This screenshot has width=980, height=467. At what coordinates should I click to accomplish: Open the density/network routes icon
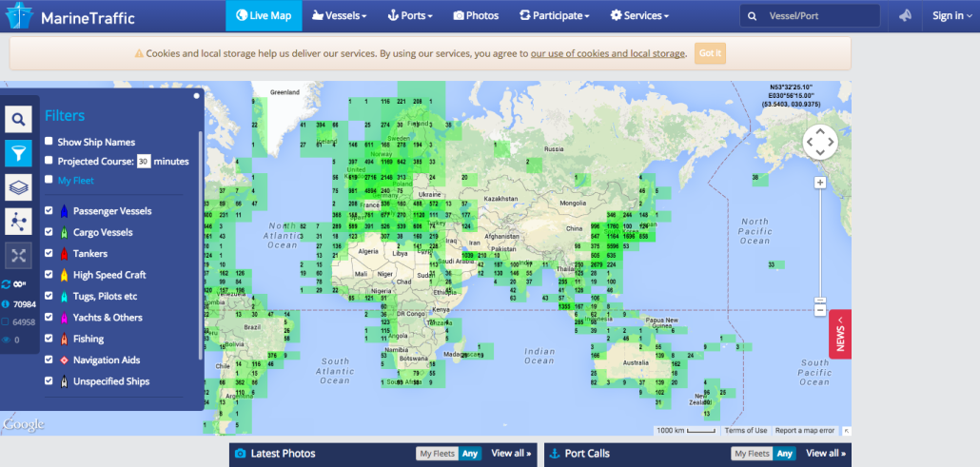pos(19,222)
